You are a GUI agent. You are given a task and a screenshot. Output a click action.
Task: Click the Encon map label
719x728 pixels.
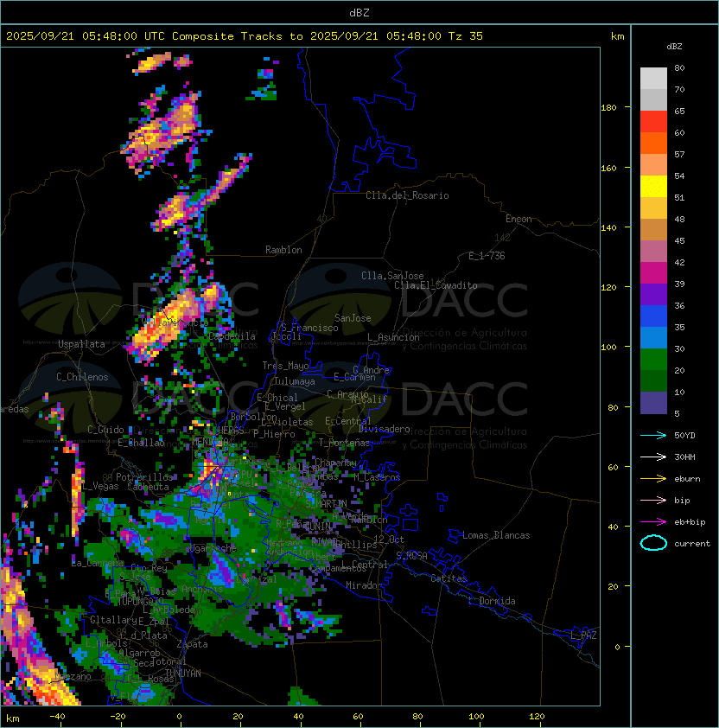519,219
